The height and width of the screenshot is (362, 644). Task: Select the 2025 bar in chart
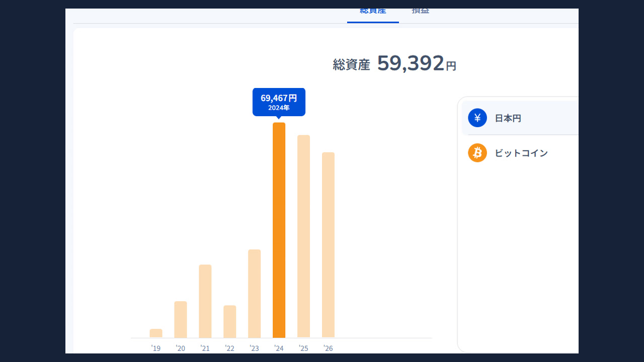303,236
